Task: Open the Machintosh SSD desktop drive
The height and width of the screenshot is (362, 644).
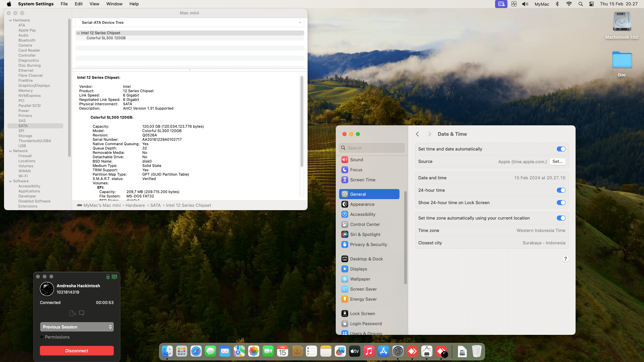Action: point(622,26)
